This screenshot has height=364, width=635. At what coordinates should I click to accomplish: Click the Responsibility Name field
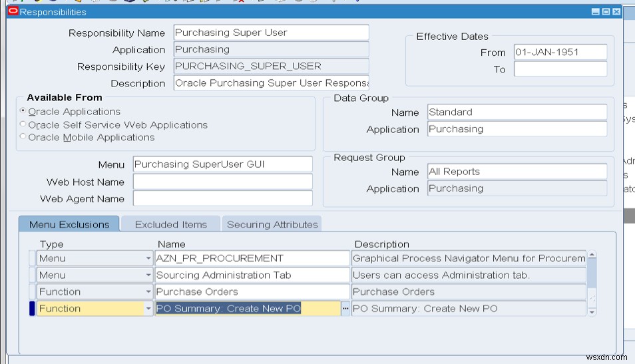click(272, 33)
